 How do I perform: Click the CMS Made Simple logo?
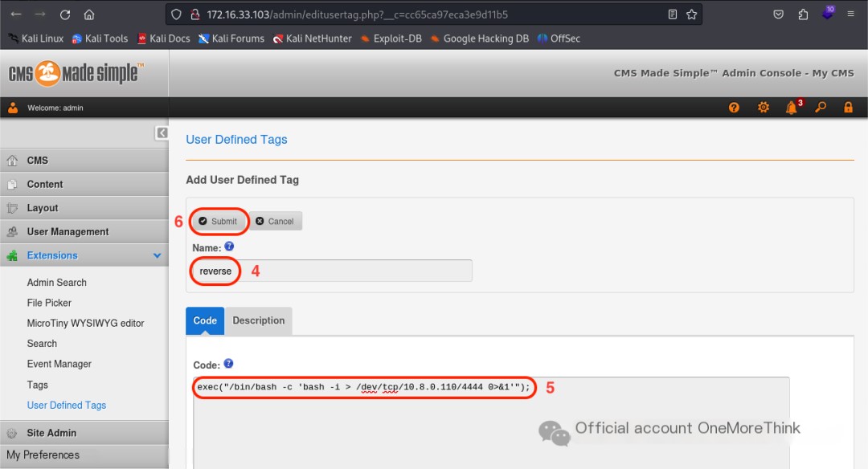[76, 74]
